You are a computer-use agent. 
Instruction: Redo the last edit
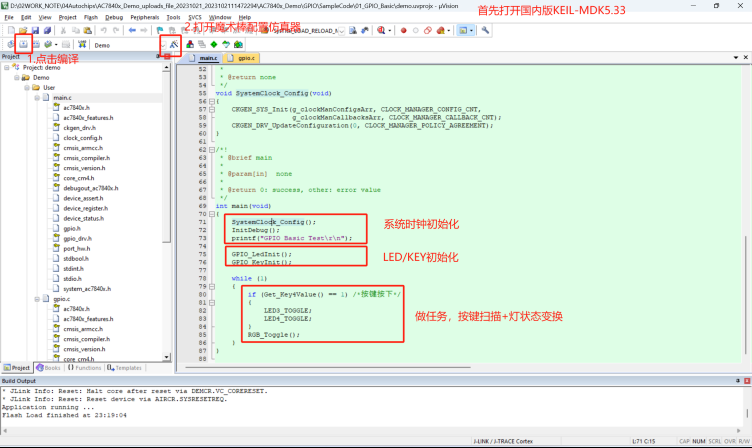116,30
